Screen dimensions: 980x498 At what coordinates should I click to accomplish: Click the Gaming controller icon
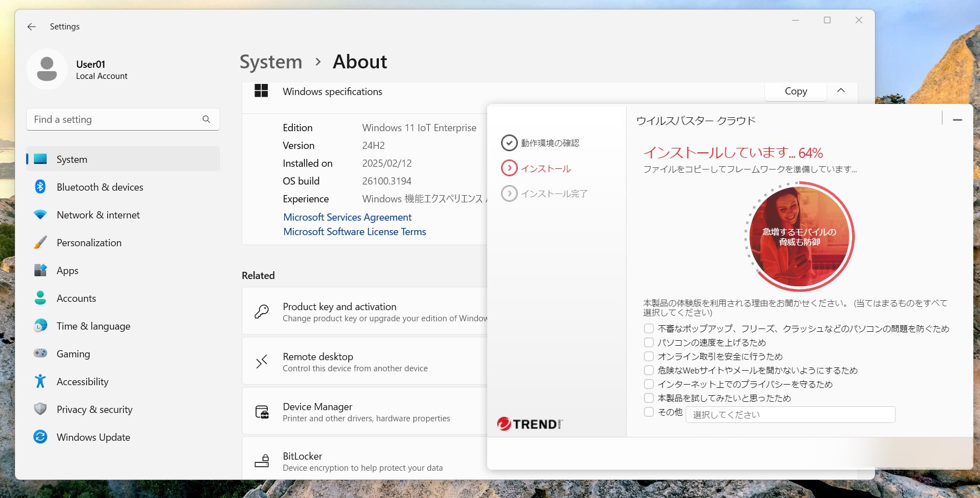pos(41,353)
